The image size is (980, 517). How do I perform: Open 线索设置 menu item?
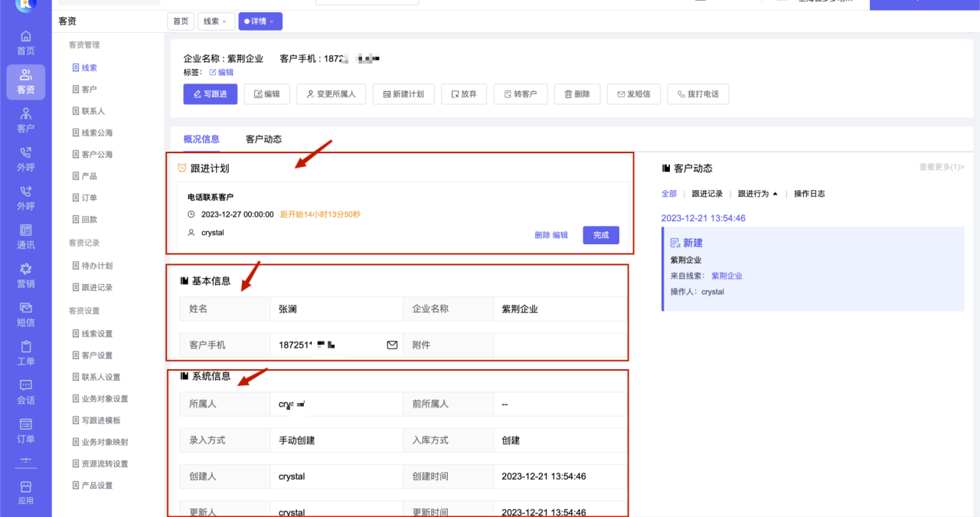click(x=92, y=334)
